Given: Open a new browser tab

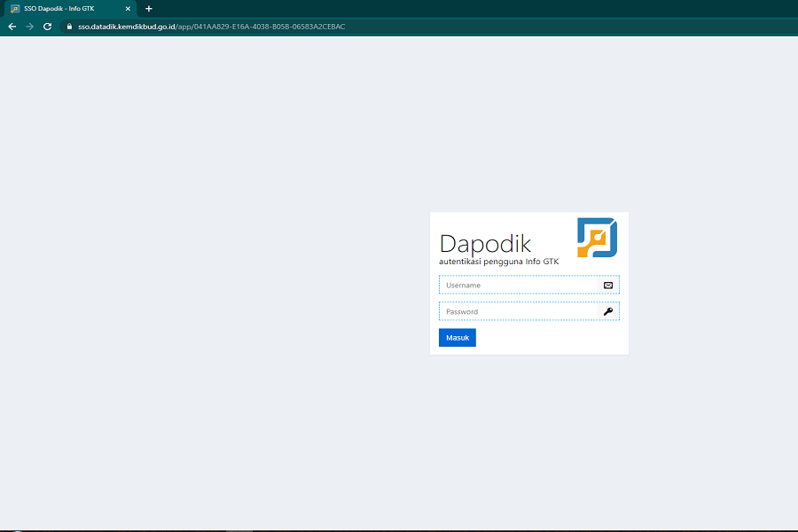Looking at the screenshot, I should pyautogui.click(x=149, y=9).
